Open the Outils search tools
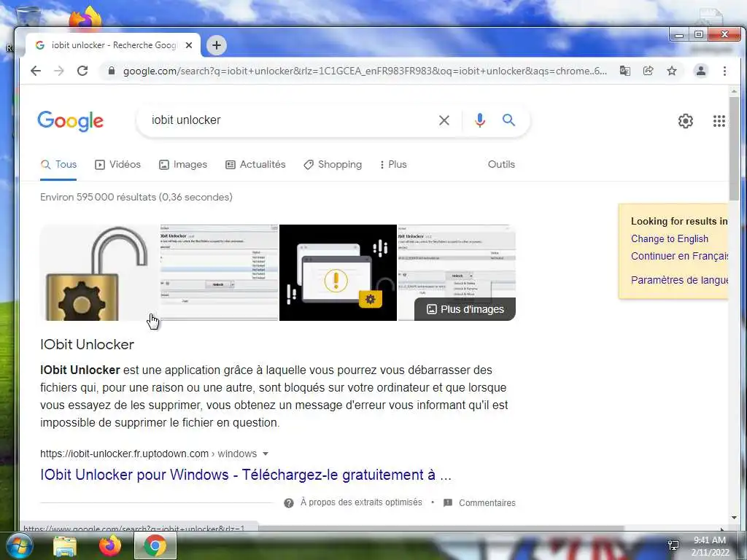 point(501,164)
